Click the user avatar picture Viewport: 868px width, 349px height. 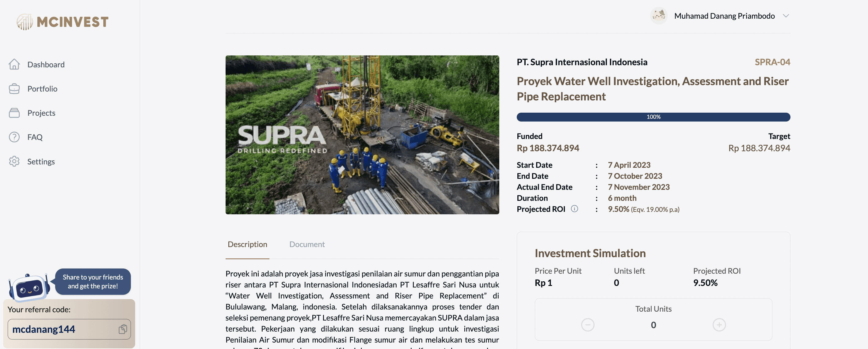tap(658, 16)
